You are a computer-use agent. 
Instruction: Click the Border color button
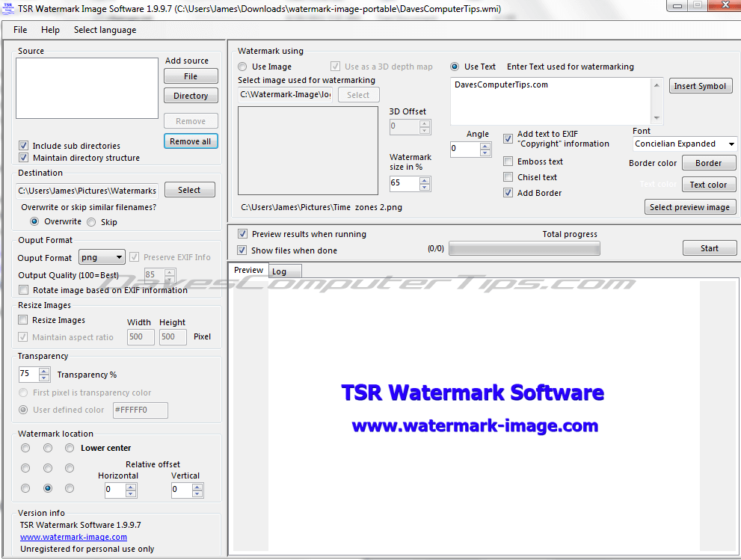tap(709, 163)
